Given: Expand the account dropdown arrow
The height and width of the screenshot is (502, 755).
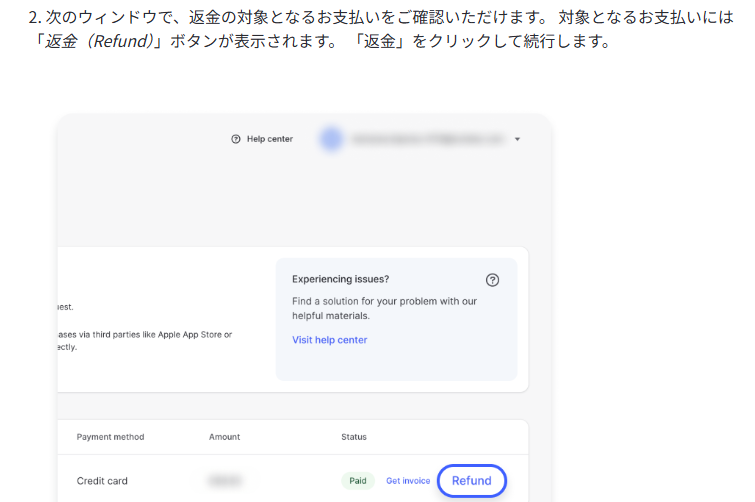Looking at the screenshot, I should click(517, 139).
